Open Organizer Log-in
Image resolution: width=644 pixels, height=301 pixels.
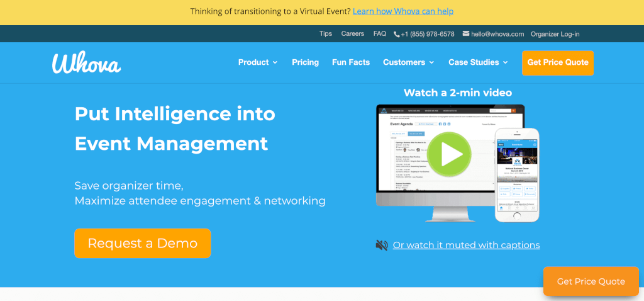(555, 34)
